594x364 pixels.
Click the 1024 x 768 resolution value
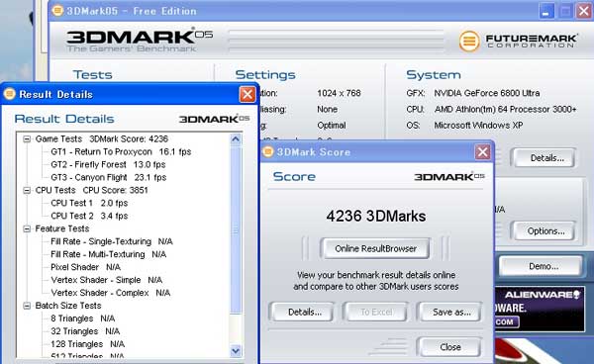pyautogui.click(x=339, y=93)
